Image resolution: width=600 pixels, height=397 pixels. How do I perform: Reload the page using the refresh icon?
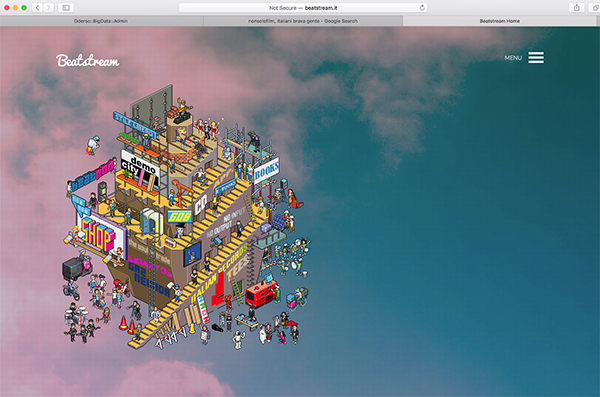(x=422, y=8)
